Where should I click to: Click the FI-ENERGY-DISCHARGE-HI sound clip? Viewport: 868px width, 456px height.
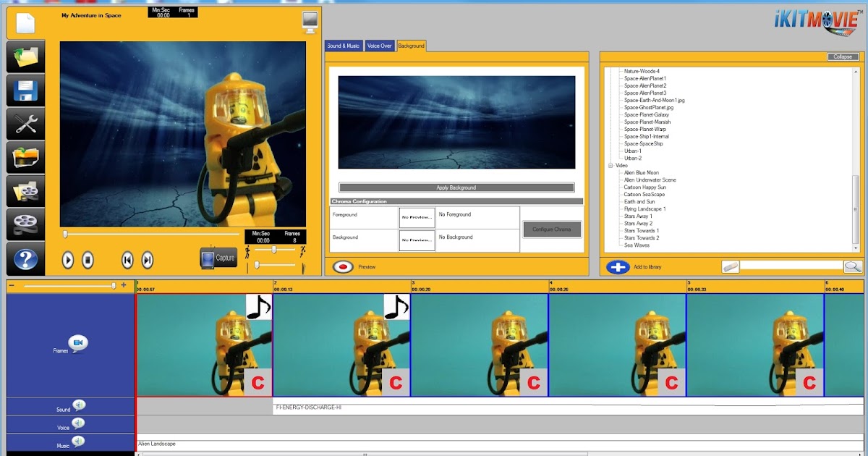point(568,408)
